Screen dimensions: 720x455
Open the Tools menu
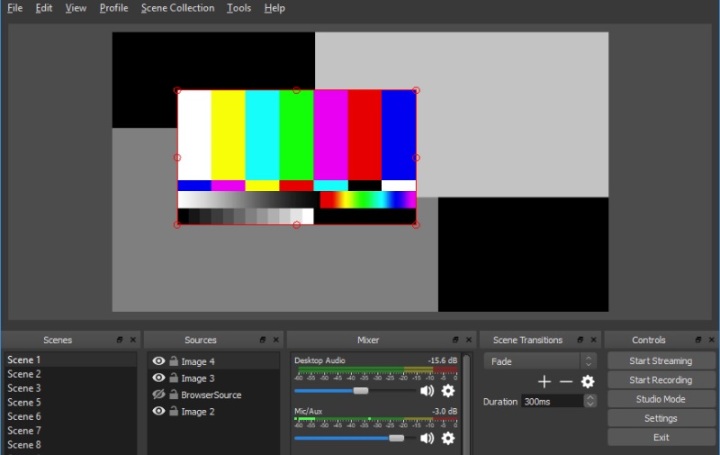pyautogui.click(x=239, y=8)
